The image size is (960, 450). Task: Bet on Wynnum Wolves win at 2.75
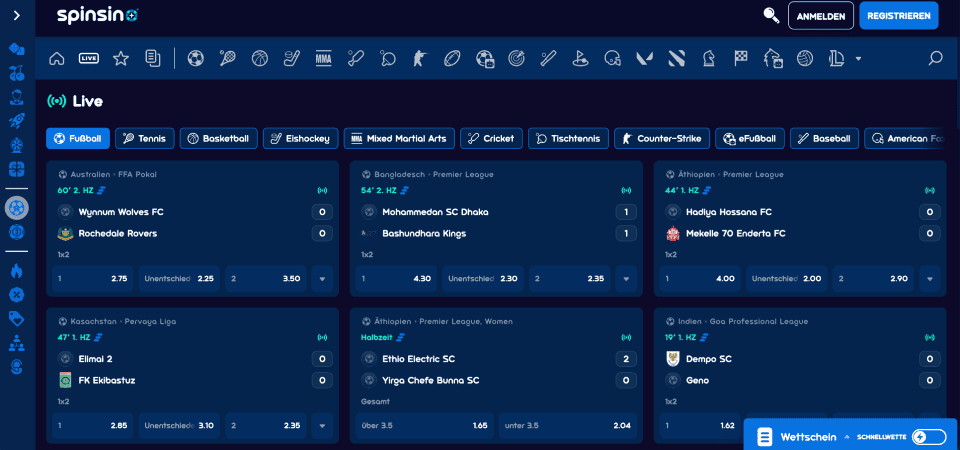coord(92,278)
